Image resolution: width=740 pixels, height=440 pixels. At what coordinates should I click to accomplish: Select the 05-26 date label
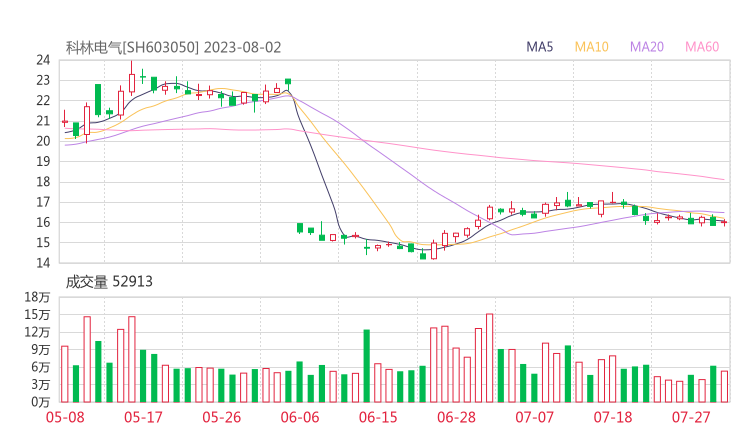coord(222,417)
